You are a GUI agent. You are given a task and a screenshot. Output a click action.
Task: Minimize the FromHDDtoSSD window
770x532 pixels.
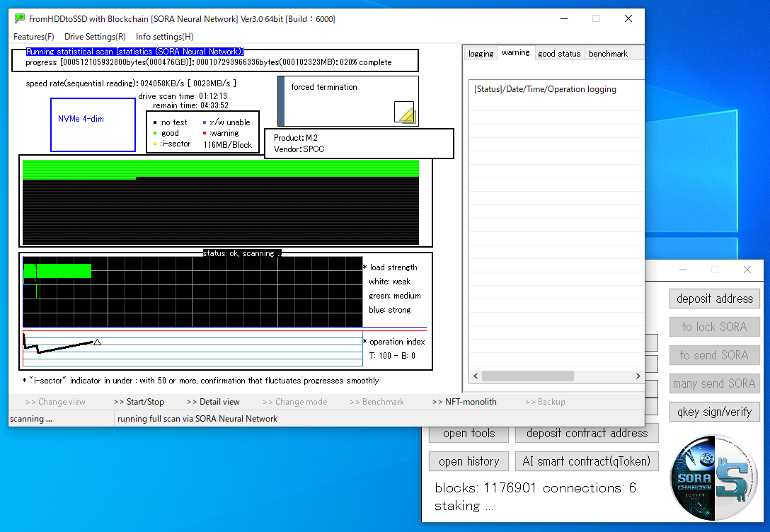(x=564, y=18)
